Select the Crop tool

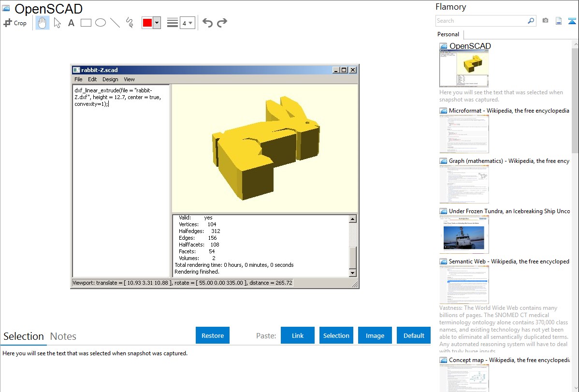(x=15, y=23)
